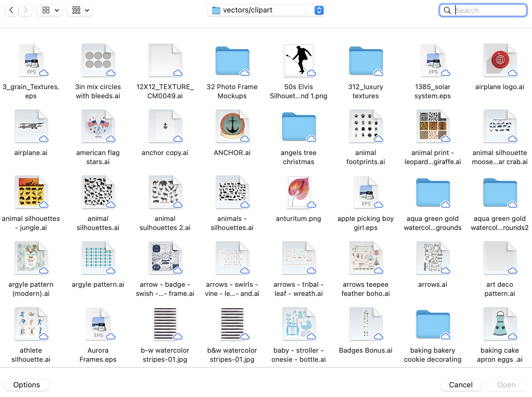Select the airplane.ai file
The image size is (532, 397).
click(x=31, y=126)
